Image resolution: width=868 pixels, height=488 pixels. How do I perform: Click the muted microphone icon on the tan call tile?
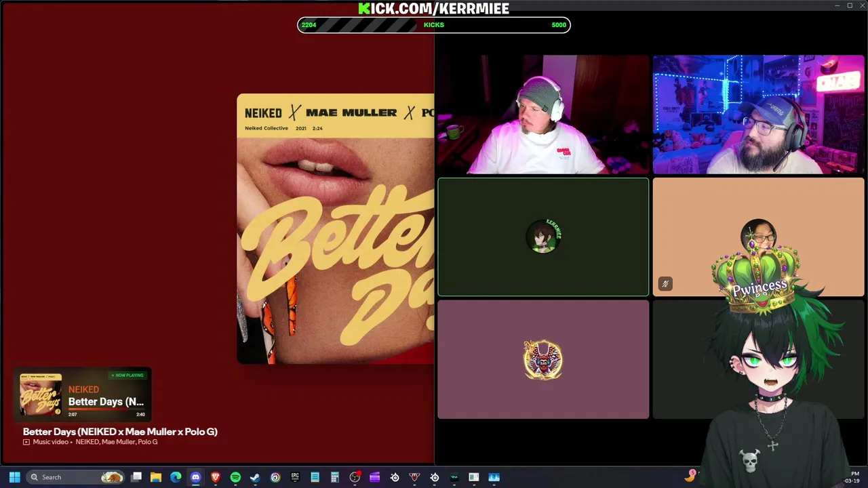(665, 284)
